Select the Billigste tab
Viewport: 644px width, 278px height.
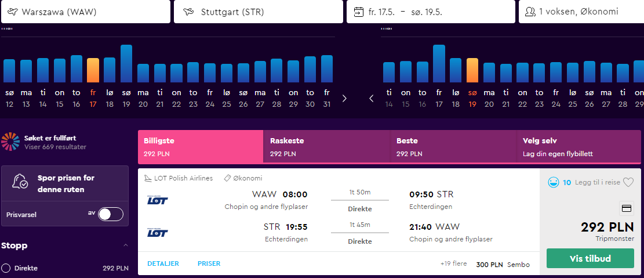point(201,147)
